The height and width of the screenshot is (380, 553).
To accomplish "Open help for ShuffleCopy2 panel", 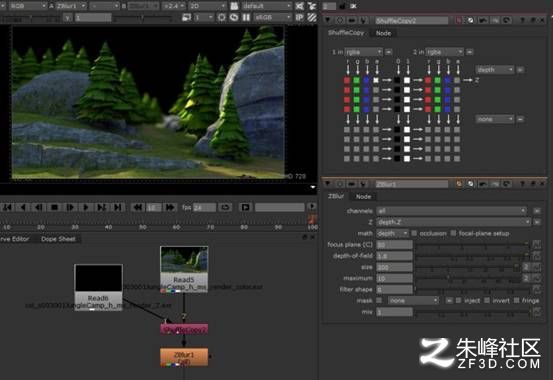I will 522,20.
